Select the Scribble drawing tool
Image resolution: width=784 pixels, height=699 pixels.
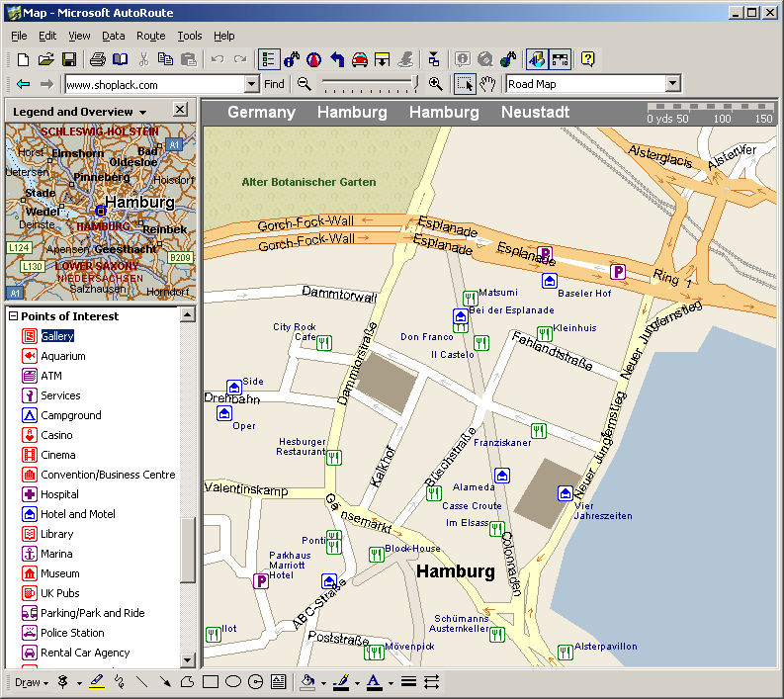click(120, 682)
